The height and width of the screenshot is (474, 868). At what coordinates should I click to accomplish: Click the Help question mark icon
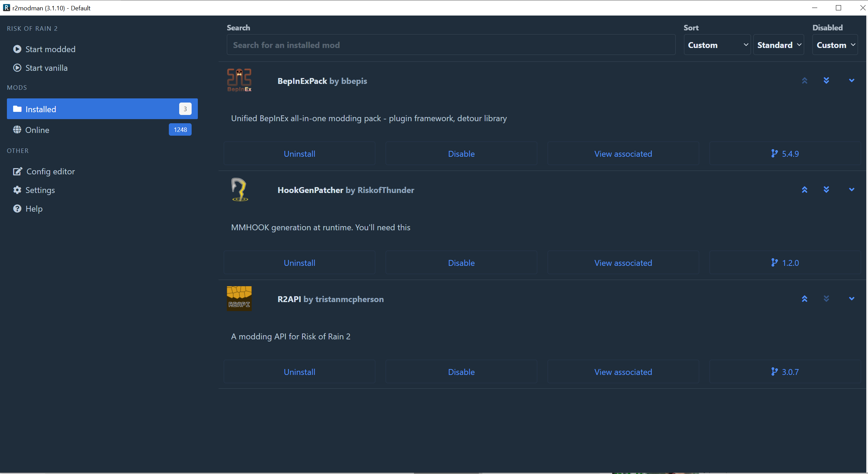click(17, 209)
